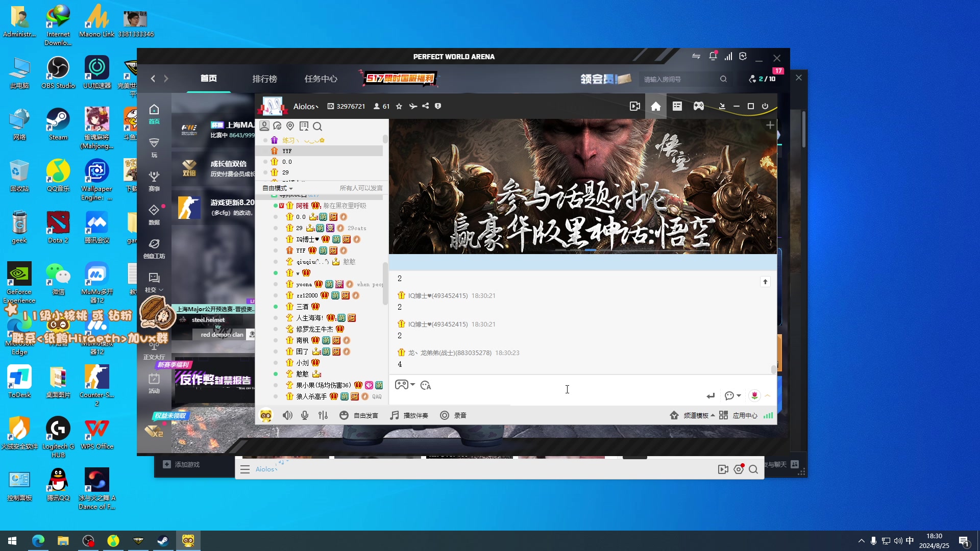Open the 任务中心 tab
The width and height of the screenshot is (980, 551).
click(x=321, y=79)
